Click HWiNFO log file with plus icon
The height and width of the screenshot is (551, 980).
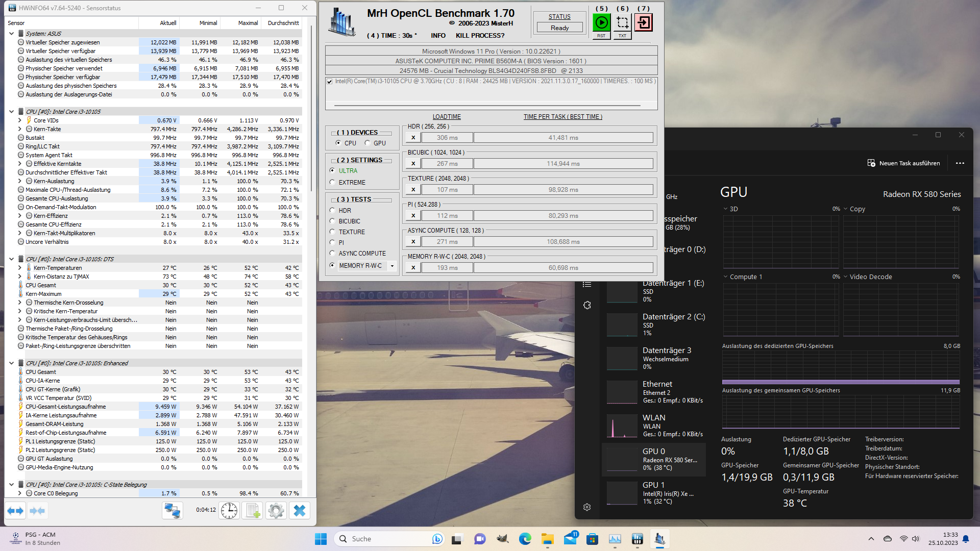coord(252,511)
